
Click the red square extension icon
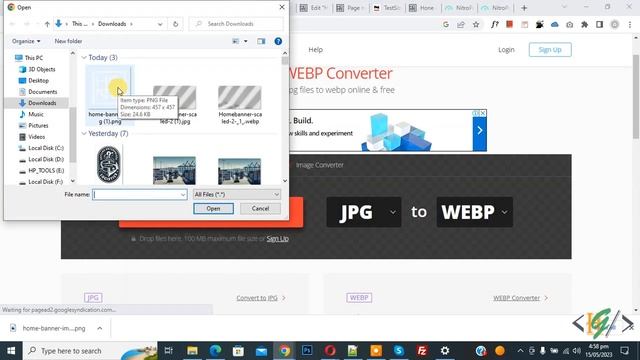(x=509, y=24)
